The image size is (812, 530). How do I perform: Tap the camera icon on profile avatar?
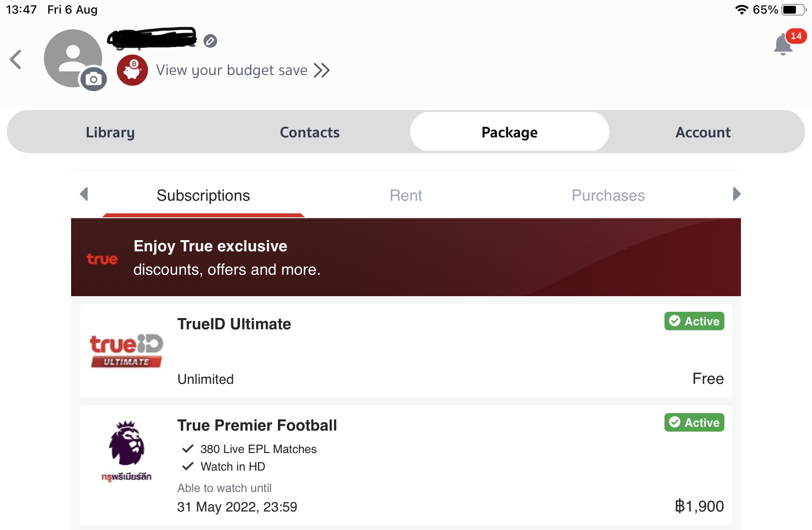point(93,79)
